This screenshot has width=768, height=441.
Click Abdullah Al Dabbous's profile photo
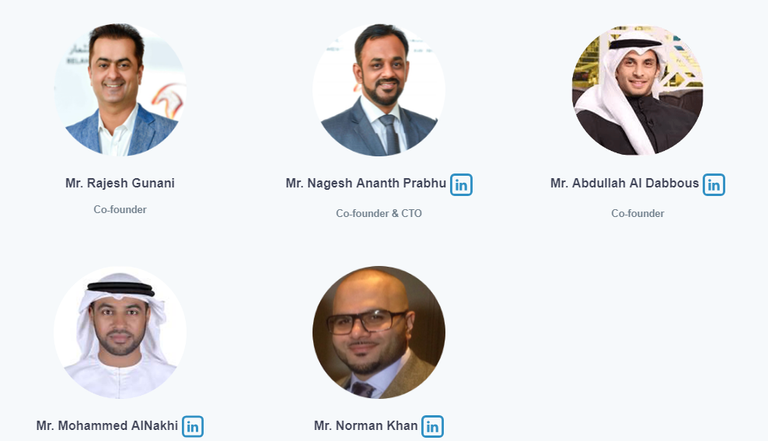[x=637, y=90]
